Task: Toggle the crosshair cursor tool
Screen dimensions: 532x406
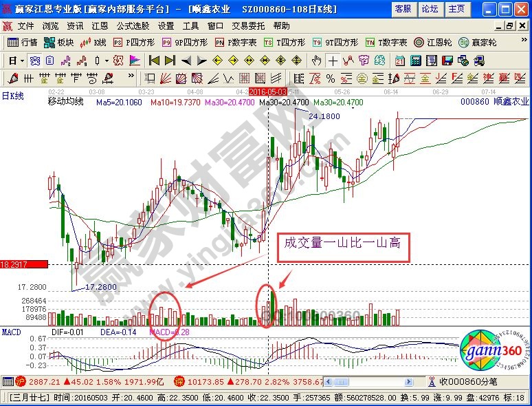Action: (x=333, y=60)
